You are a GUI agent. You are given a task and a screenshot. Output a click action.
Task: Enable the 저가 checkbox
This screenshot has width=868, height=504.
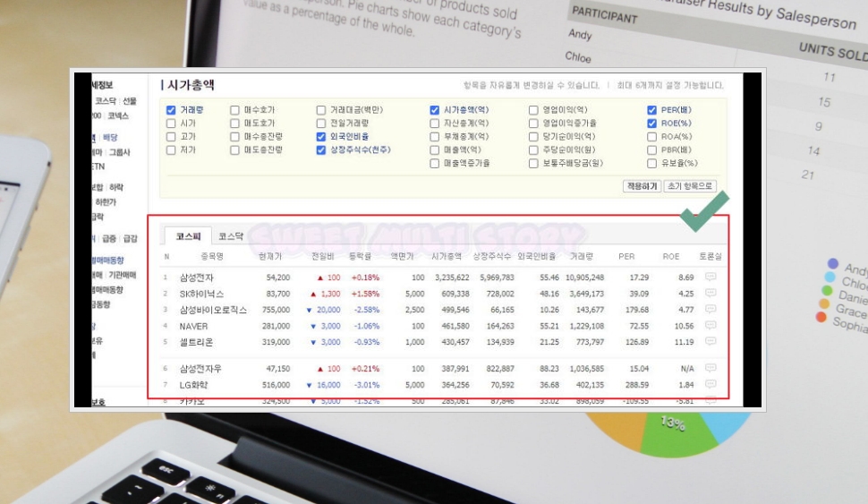tap(171, 150)
